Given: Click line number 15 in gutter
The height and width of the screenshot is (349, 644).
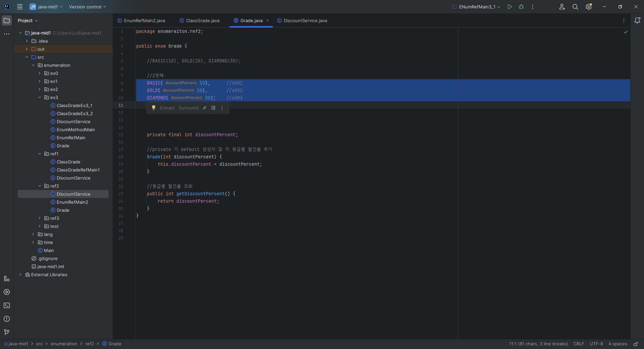Looking at the screenshot, I should 121,135.
